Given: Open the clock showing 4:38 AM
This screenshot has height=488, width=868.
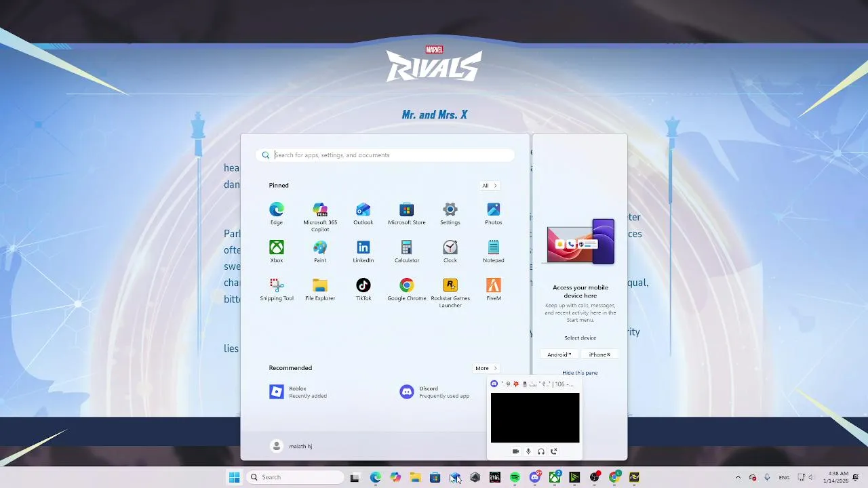Looking at the screenshot, I should 835,477.
